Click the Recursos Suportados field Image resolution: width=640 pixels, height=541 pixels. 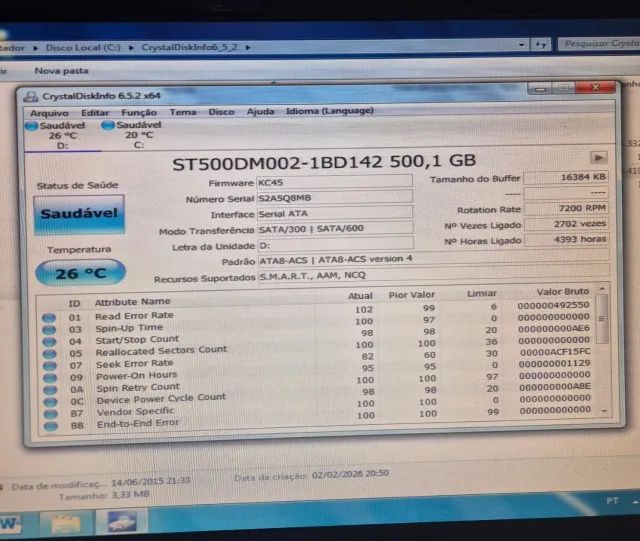(x=433, y=274)
